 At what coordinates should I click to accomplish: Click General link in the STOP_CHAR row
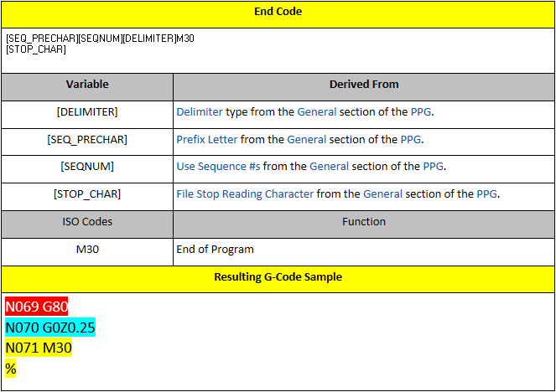pos(382,194)
